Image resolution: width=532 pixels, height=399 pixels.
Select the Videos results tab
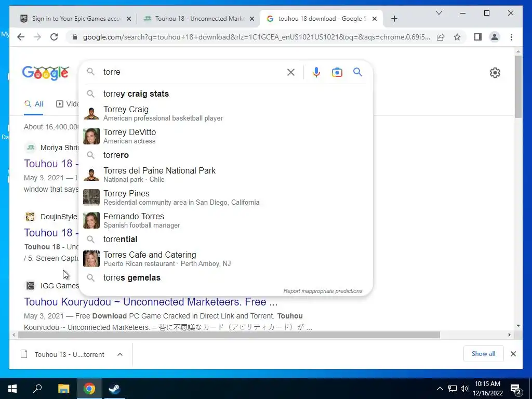pyautogui.click(x=67, y=104)
